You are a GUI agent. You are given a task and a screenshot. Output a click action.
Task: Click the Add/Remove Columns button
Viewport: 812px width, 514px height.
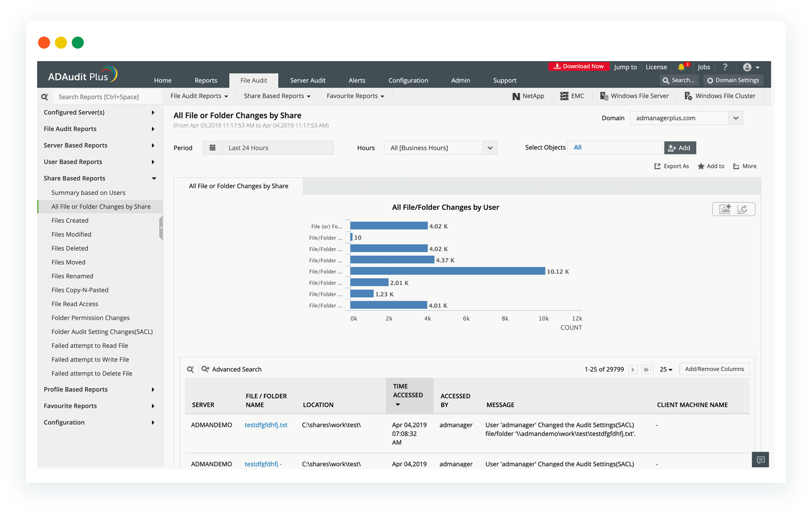[x=714, y=369]
